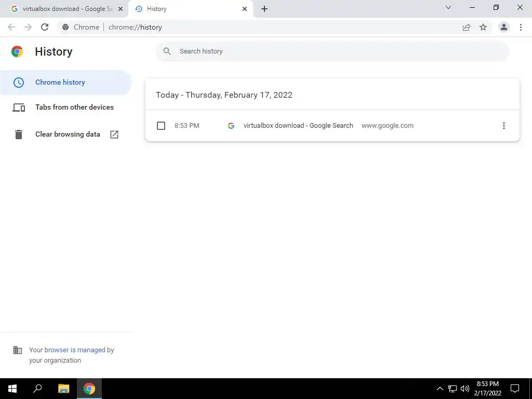Open Chrome's three-dot main menu

(521, 27)
